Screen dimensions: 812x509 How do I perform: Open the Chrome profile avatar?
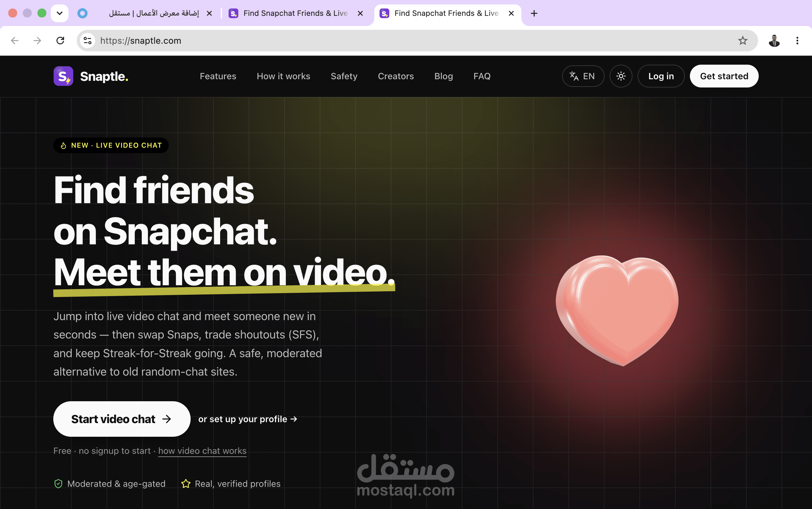(x=774, y=41)
